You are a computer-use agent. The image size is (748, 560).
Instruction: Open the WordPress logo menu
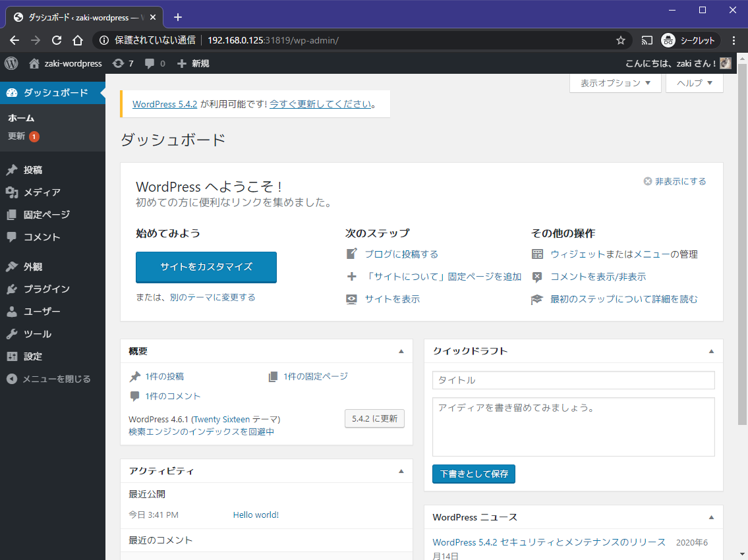pyautogui.click(x=11, y=63)
